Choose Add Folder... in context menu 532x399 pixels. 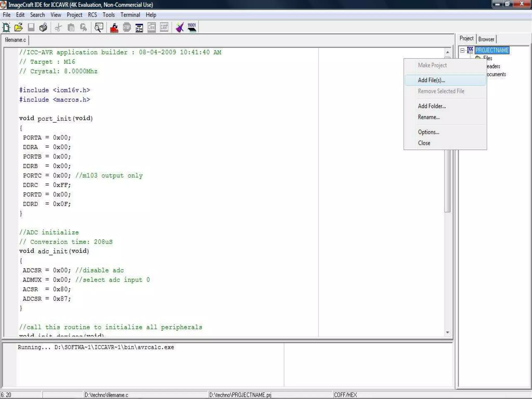445,106
